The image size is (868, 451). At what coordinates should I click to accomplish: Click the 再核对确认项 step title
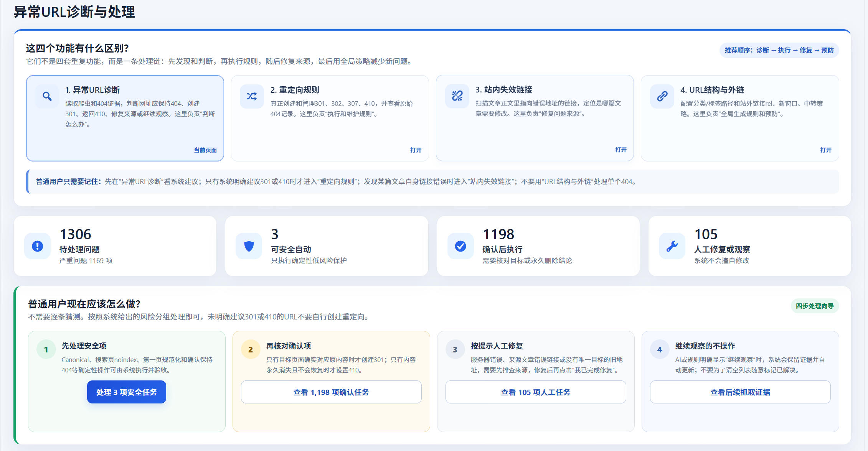click(289, 346)
